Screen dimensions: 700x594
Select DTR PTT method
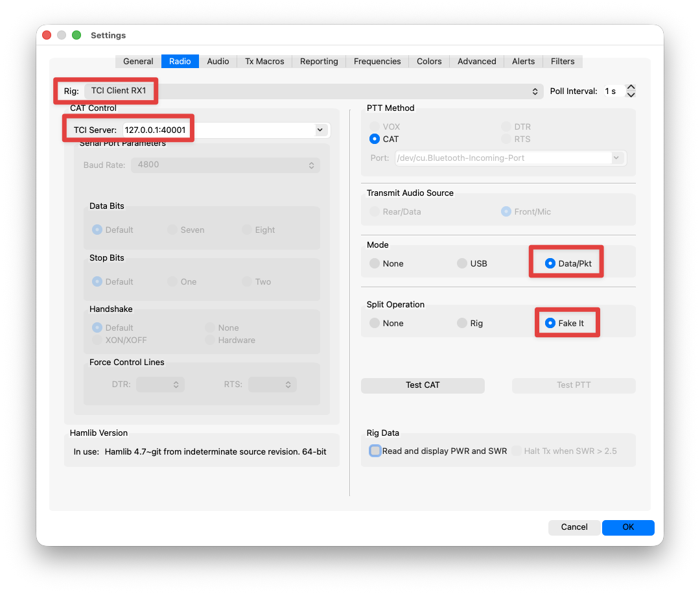516,126
